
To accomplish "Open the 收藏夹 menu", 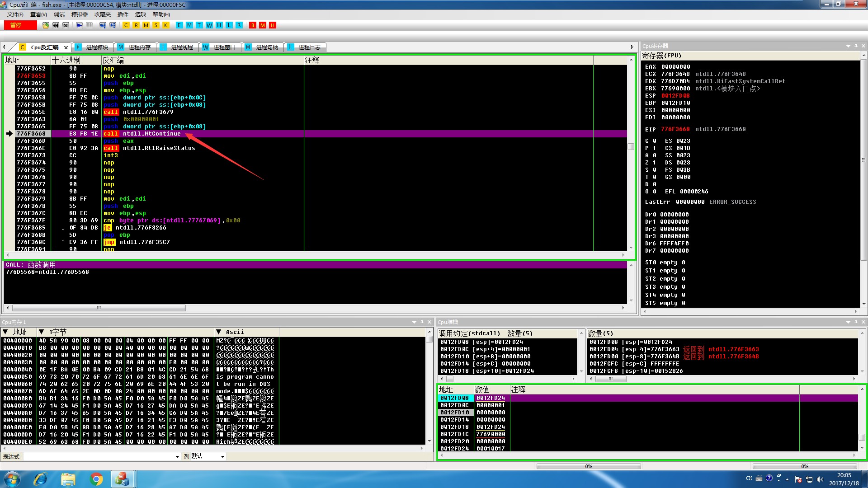I will tap(103, 14).
